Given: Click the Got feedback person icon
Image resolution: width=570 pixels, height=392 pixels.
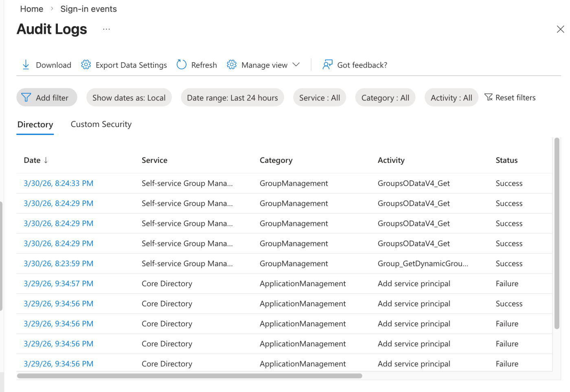Looking at the screenshot, I should (327, 65).
